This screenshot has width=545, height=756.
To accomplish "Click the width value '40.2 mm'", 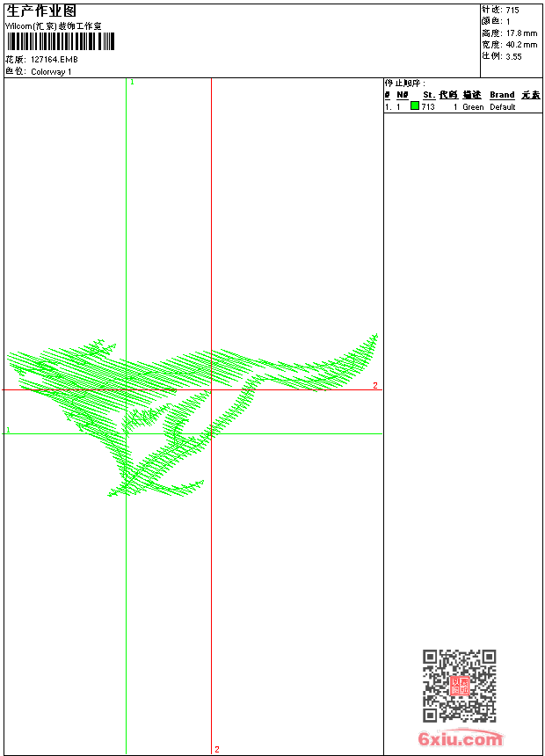I will [521, 45].
